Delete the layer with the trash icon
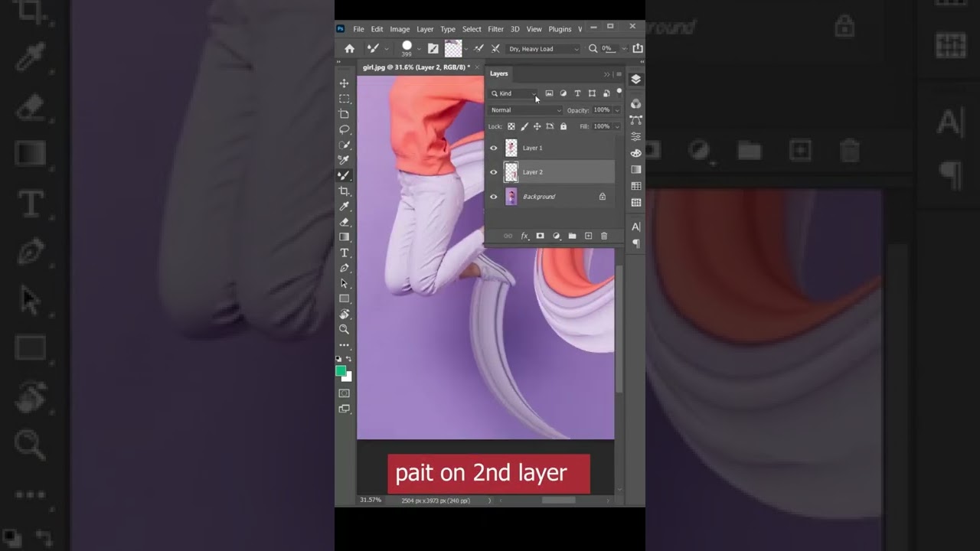The width and height of the screenshot is (980, 551). 604,236
